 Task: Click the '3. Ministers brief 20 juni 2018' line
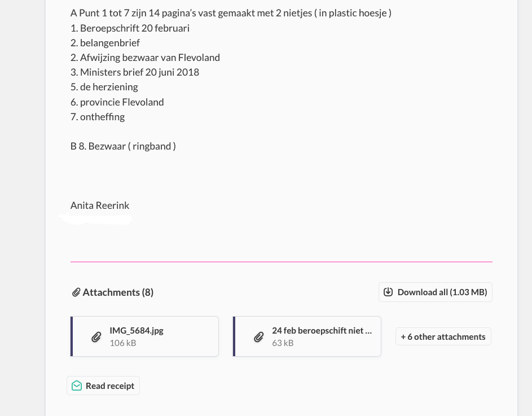(x=135, y=72)
